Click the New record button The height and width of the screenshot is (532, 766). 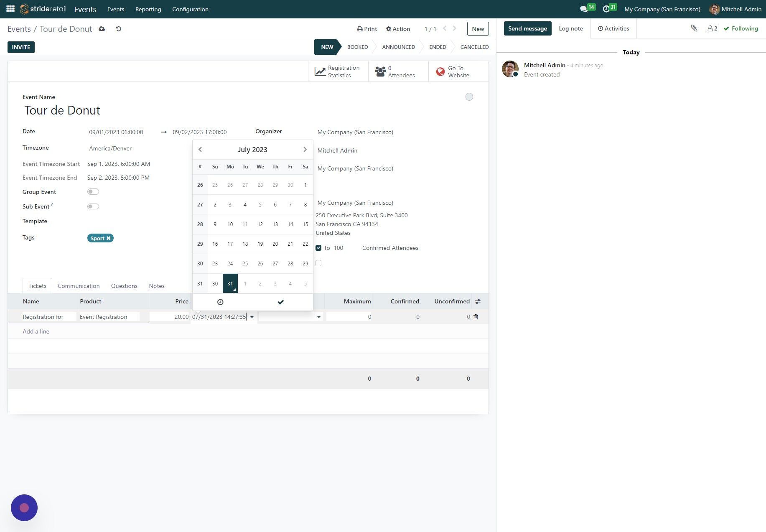478,29
